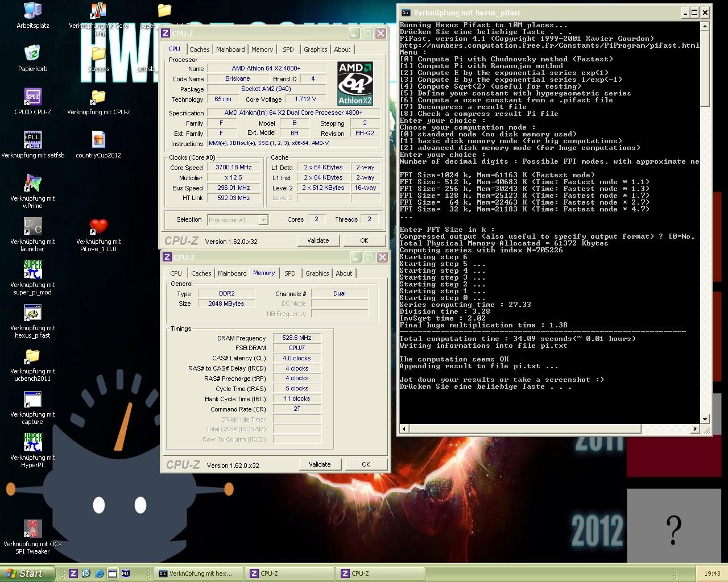Image resolution: width=728 pixels, height=582 pixels.
Task: Open the Arbeitsplatz desktop icon
Action: pyautogui.click(x=32, y=11)
